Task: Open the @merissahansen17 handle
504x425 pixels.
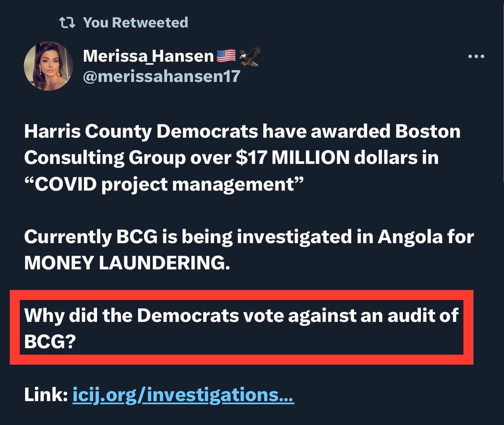Action: 162,76
